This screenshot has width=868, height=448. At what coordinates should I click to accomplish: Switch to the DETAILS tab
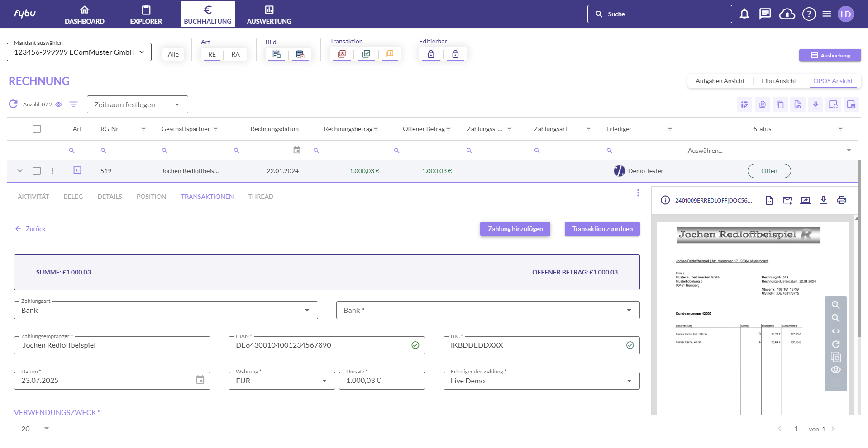pos(110,197)
